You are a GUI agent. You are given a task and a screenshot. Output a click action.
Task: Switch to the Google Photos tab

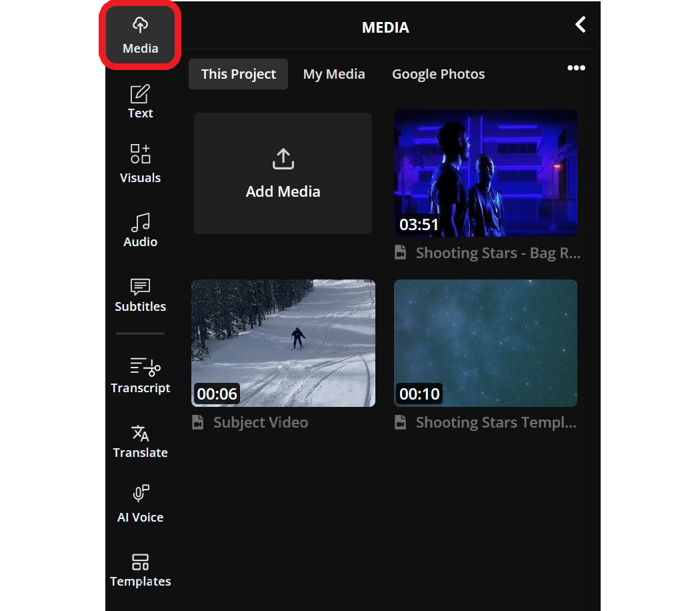pos(438,74)
